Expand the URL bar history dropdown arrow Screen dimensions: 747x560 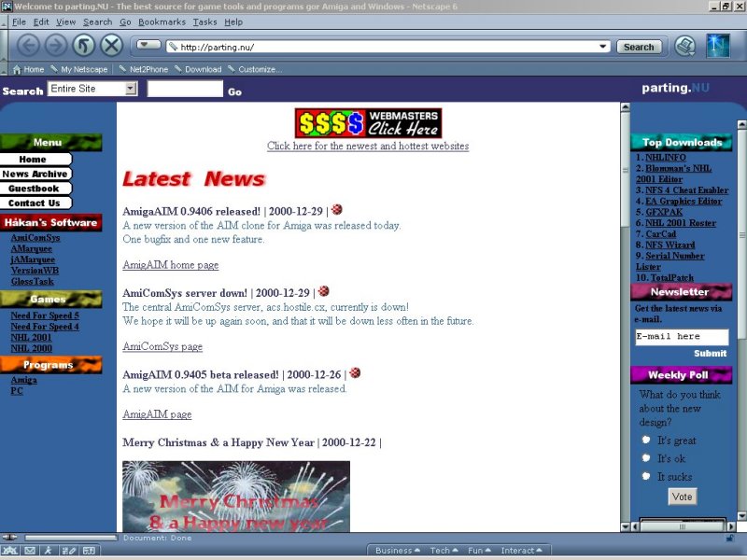(602, 47)
